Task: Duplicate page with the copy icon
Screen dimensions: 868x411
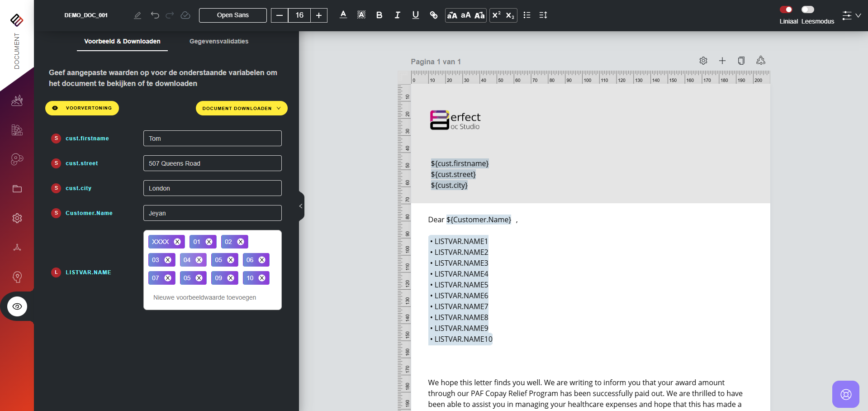Action: [741, 61]
